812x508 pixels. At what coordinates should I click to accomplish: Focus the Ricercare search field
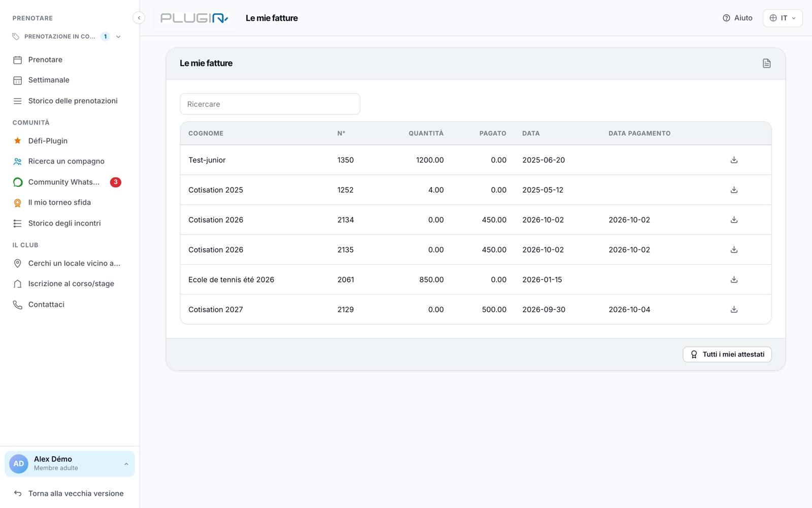(x=270, y=104)
